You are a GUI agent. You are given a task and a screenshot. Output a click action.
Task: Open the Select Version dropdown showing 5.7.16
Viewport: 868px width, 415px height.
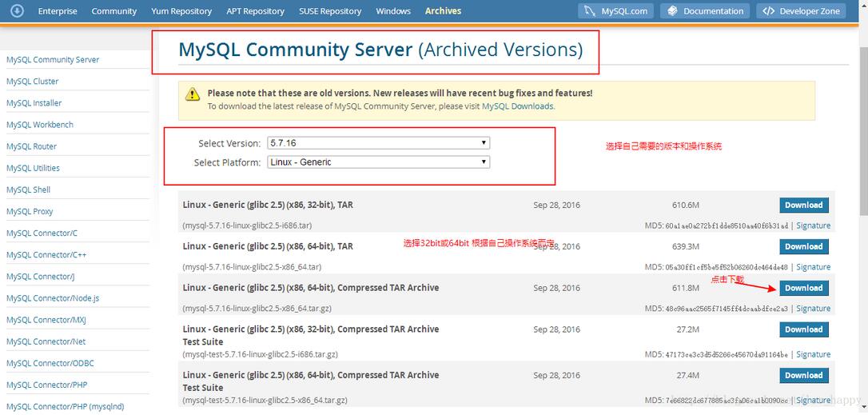[x=378, y=143]
